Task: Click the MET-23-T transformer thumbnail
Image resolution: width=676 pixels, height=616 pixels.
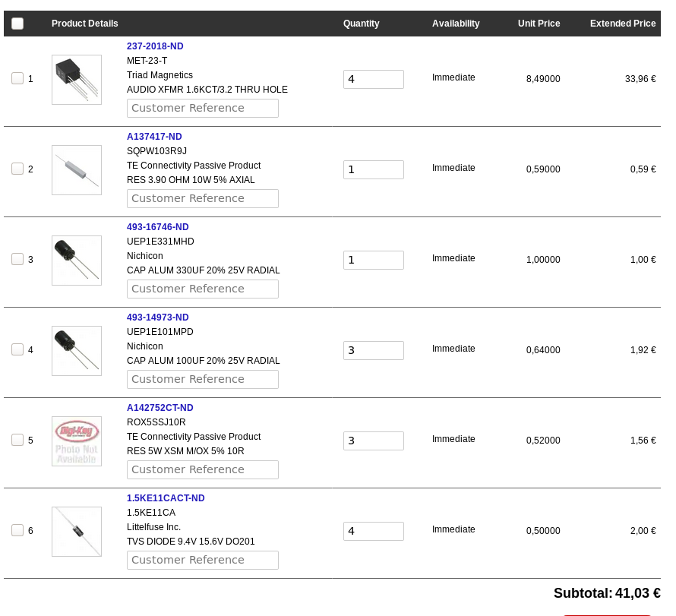Action: 77,80
